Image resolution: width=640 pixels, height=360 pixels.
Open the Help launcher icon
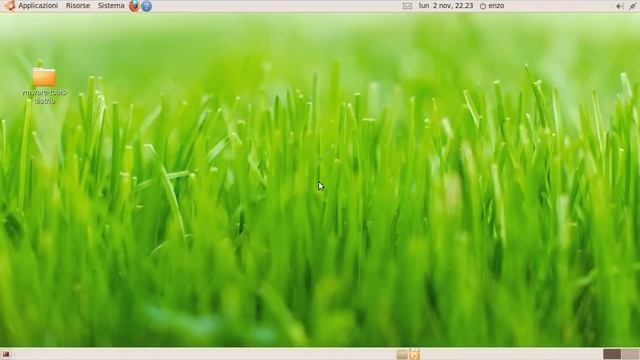click(x=146, y=6)
